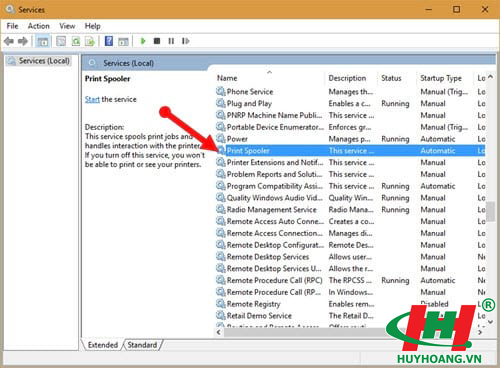
Task: Select Services (Local) in the left tree
Action: [44, 61]
